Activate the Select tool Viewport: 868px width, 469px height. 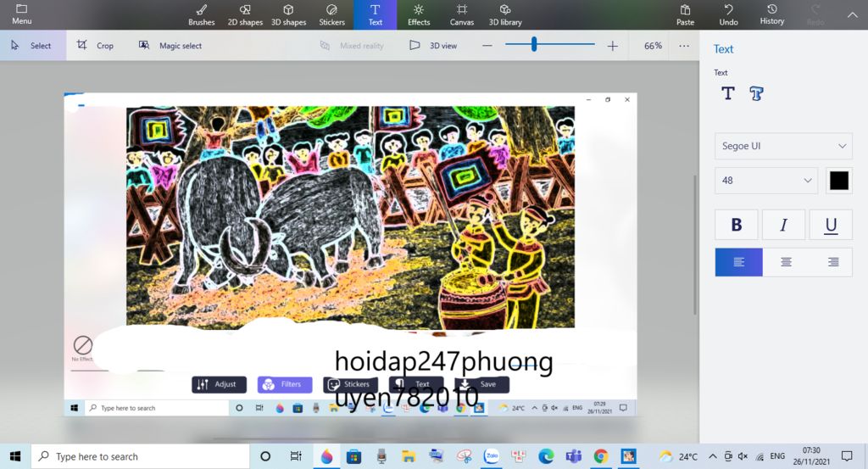[x=33, y=46]
